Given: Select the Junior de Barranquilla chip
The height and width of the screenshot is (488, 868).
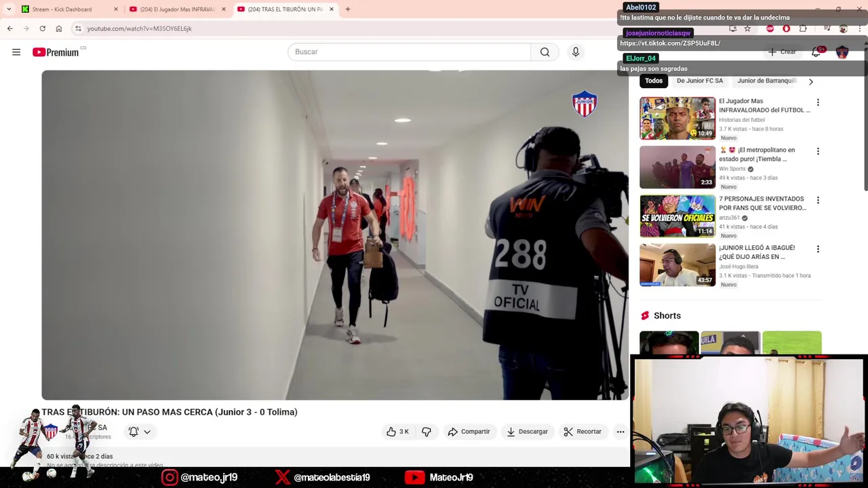Looking at the screenshot, I should 766,81.
